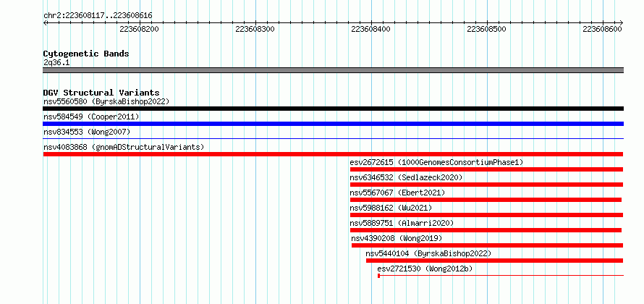Select the thin blue nsv834553 line
The image size is (644, 304).
click(333, 139)
